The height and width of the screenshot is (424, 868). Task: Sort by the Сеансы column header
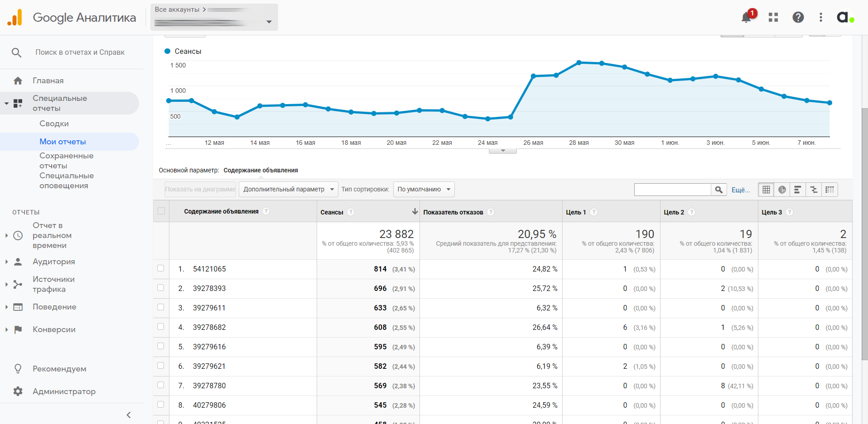[x=332, y=212]
